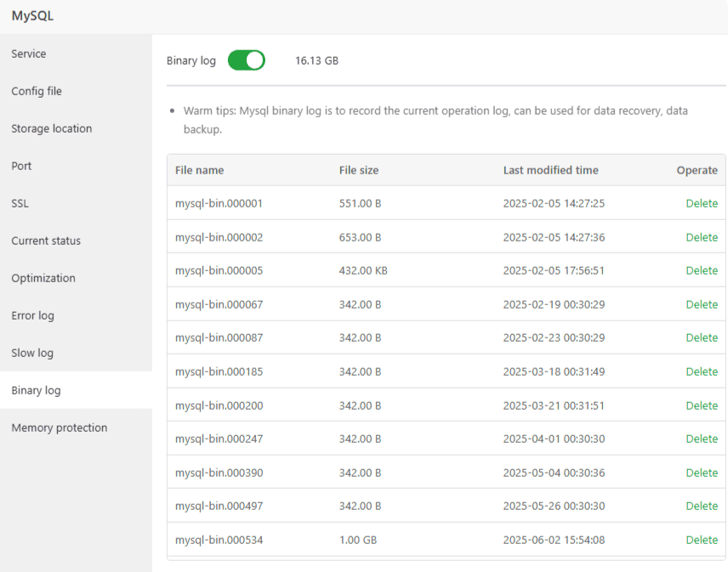Image resolution: width=728 pixels, height=572 pixels.
Task: Open the SSL settings tab
Action: click(20, 203)
